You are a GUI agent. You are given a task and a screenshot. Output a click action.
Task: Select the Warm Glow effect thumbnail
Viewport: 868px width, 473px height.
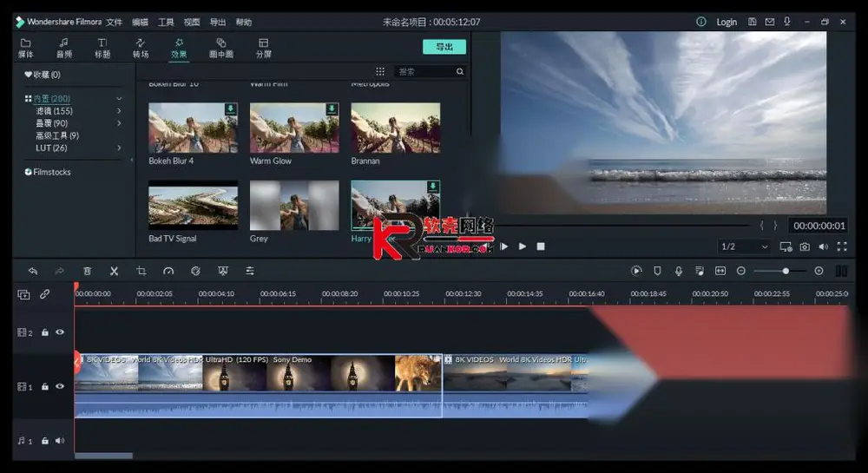[x=294, y=128]
